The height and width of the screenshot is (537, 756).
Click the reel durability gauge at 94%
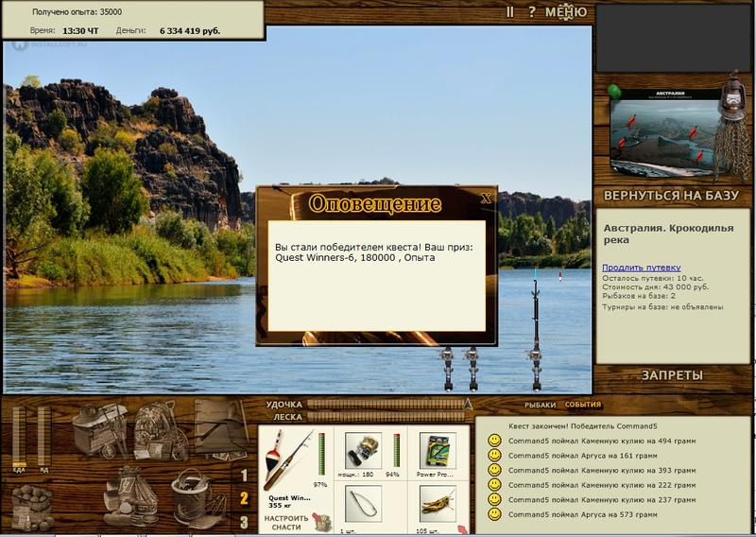(x=397, y=450)
